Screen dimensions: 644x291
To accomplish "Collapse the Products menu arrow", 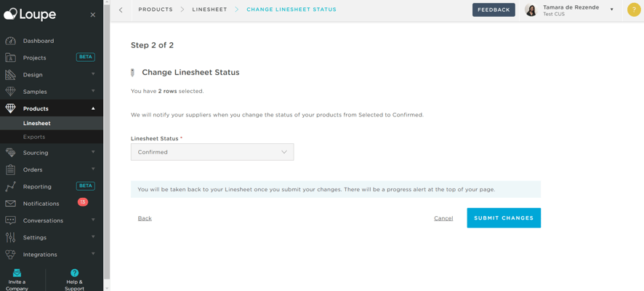I will coord(93,108).
